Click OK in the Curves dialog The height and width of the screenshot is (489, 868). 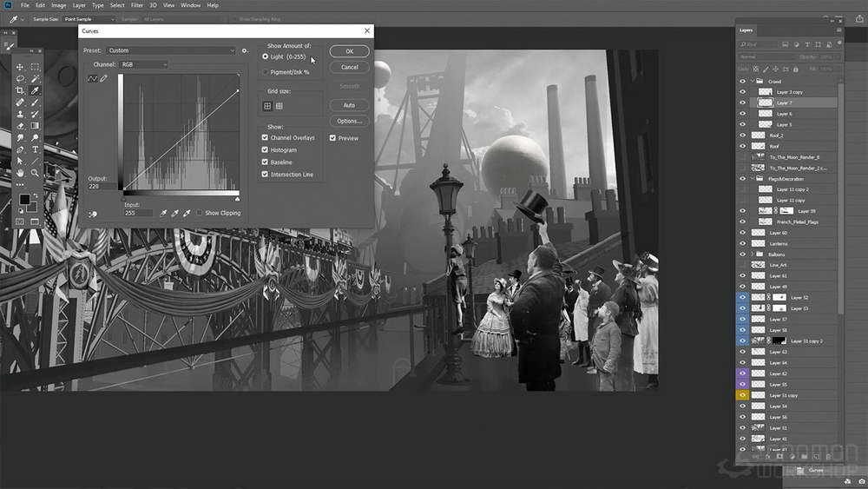tap(349, 51)
